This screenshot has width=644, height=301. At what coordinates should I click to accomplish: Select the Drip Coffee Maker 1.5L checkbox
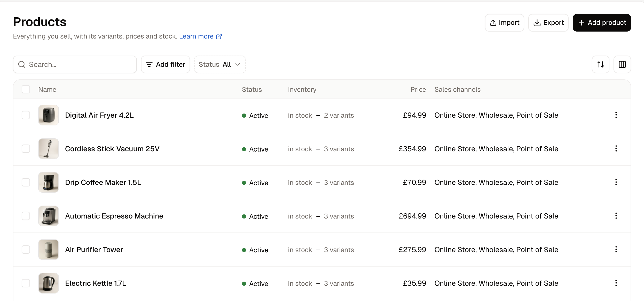(x=26, y=182)
